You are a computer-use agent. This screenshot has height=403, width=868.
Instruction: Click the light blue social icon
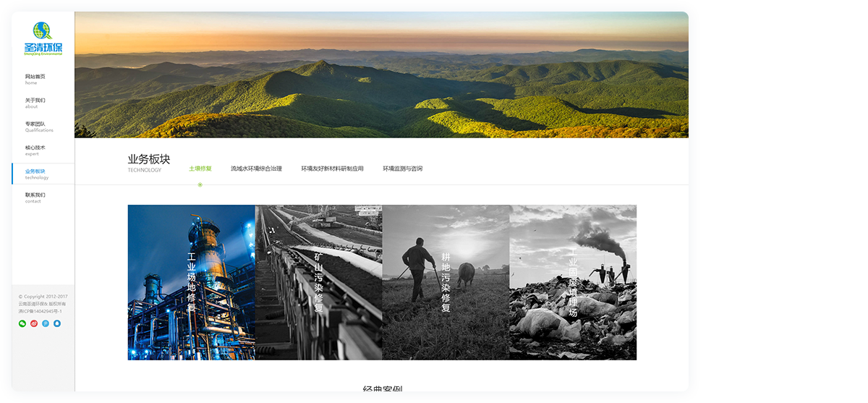point(46,323)
